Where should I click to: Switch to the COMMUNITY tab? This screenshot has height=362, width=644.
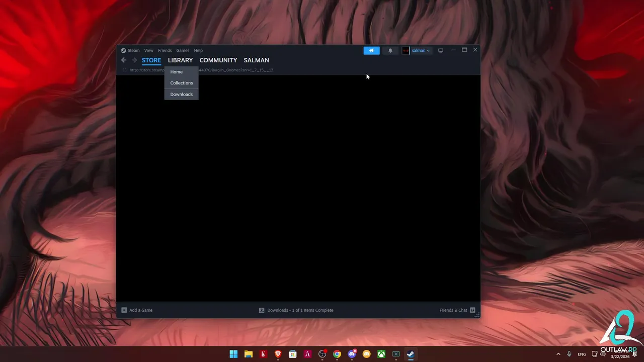tap(218, 60)
